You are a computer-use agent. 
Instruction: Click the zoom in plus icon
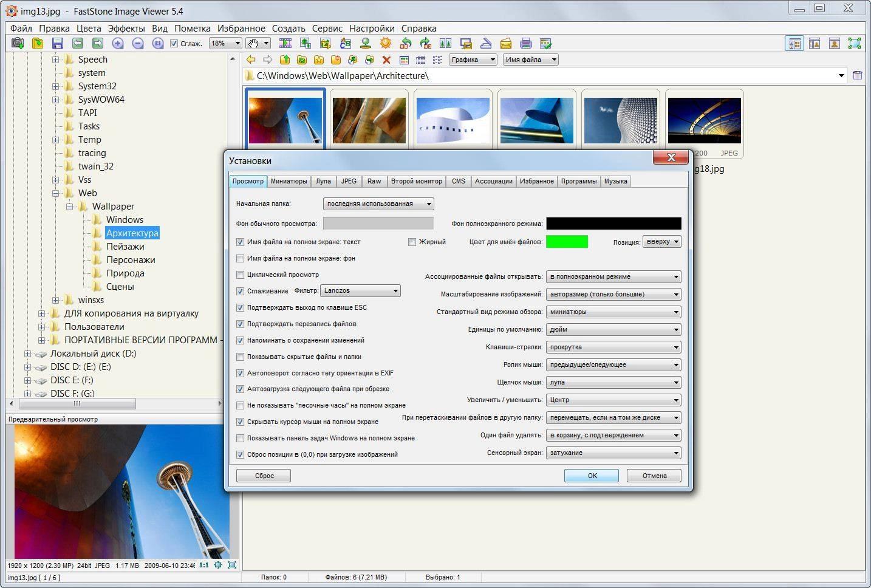coord(118,43)
